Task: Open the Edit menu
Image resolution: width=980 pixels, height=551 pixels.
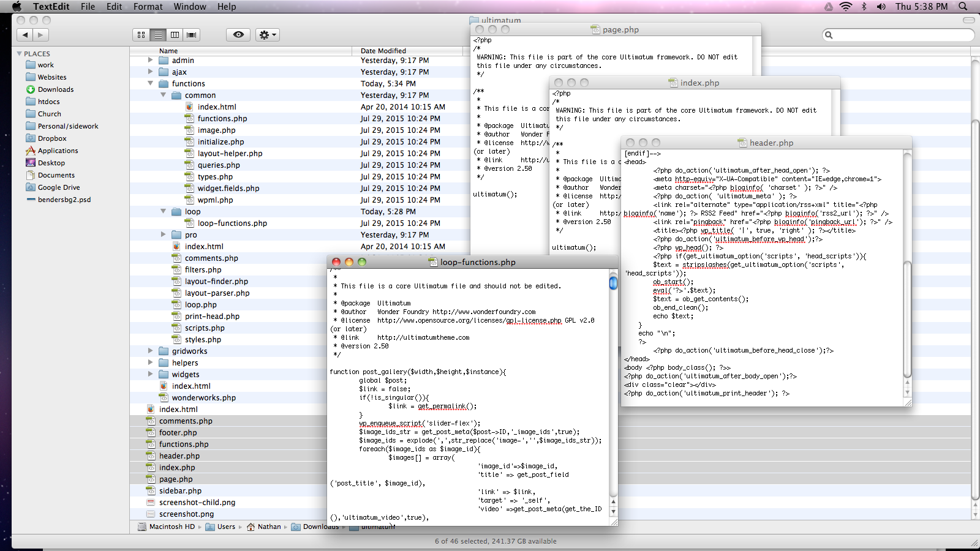Action: point(114,6)
